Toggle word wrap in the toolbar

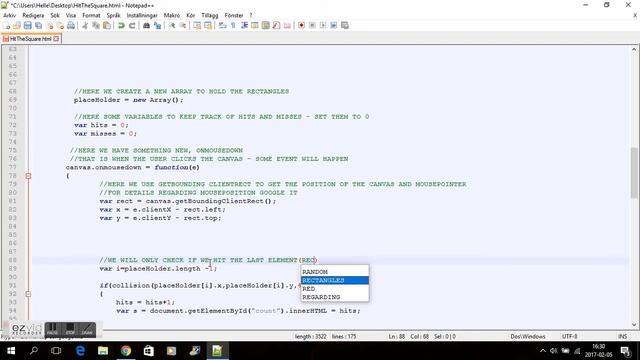(x=222, y=25)
